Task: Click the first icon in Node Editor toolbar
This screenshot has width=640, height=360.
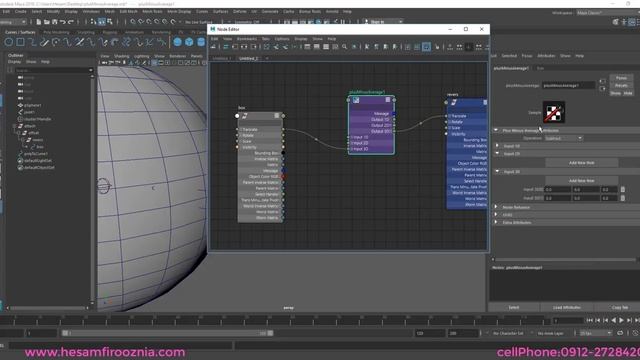Action: [213, 47]
